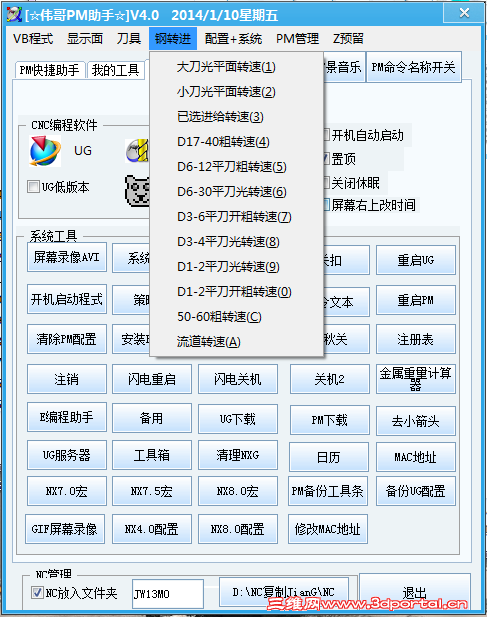Select D6-12平刀粗转速(5)
Image resolution: width=487 pixels, height=617 pixels.
(236, 167)
